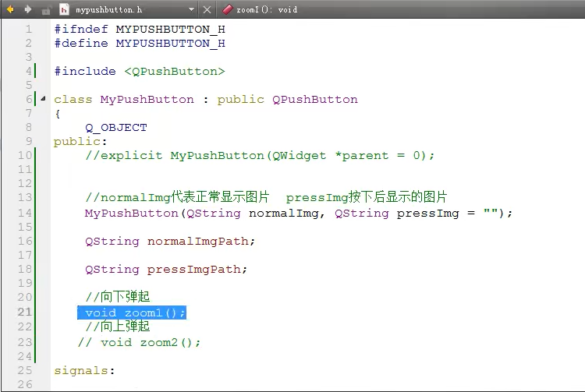This screenshot has width=585, height=392.
Task: Click the '#include <QPushButton>' line
Action: click(x=140, y=71)
